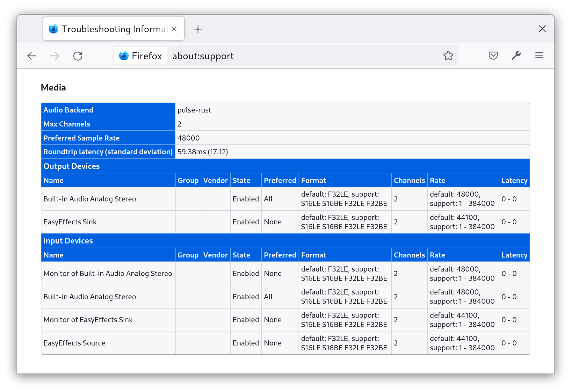Click the Max Channels row header
Screen dimensions: 571x392
click(x=108, y=124)
